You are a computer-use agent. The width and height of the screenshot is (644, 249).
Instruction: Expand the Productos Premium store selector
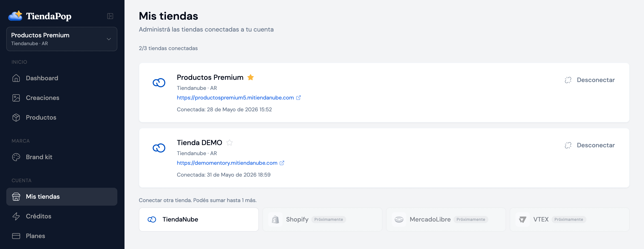pos(62,39)
